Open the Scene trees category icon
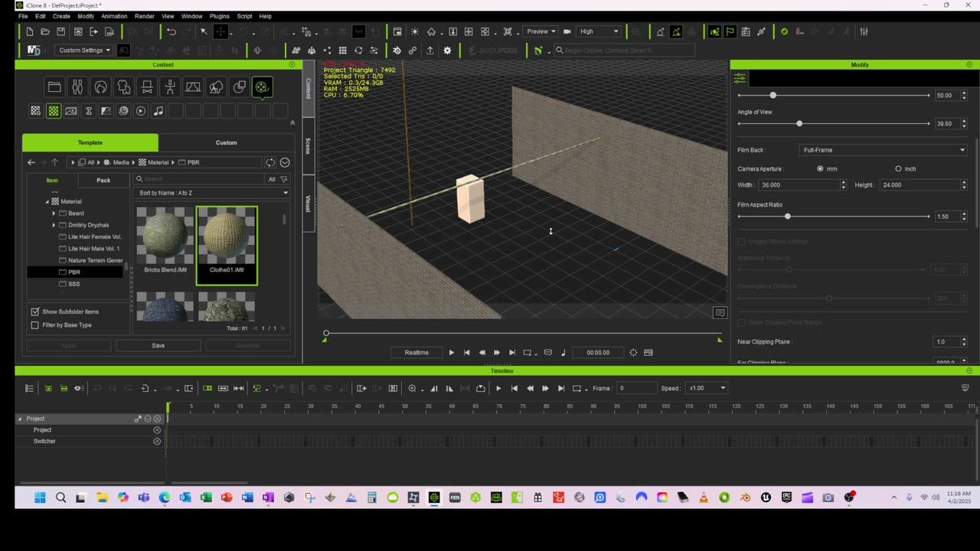The height and width of the screenshot is (551, 980). [x=217, y=87]
